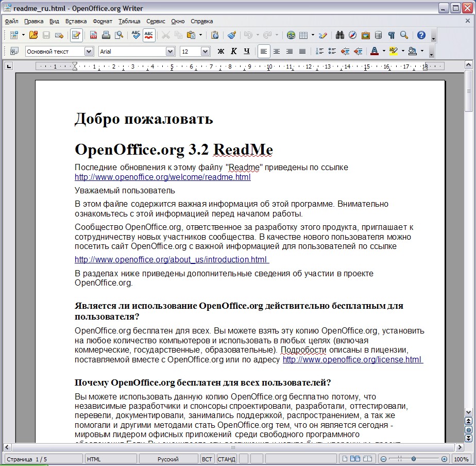Click the Undo arrow icon

point(248,35)
